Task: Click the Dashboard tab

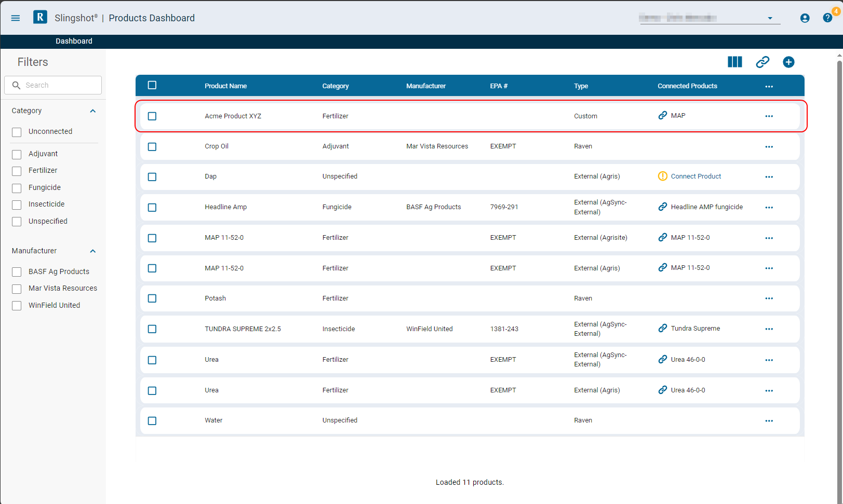Action: [x=74, y=41]
